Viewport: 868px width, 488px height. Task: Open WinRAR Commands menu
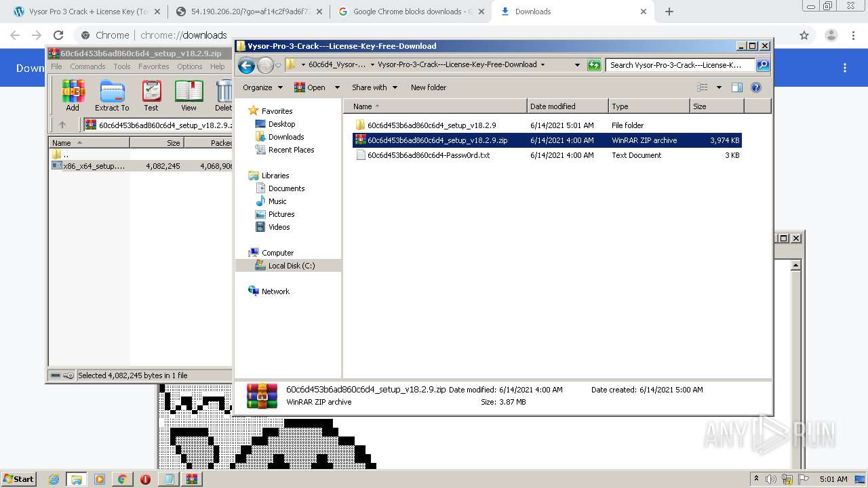(x=87, y=66)
